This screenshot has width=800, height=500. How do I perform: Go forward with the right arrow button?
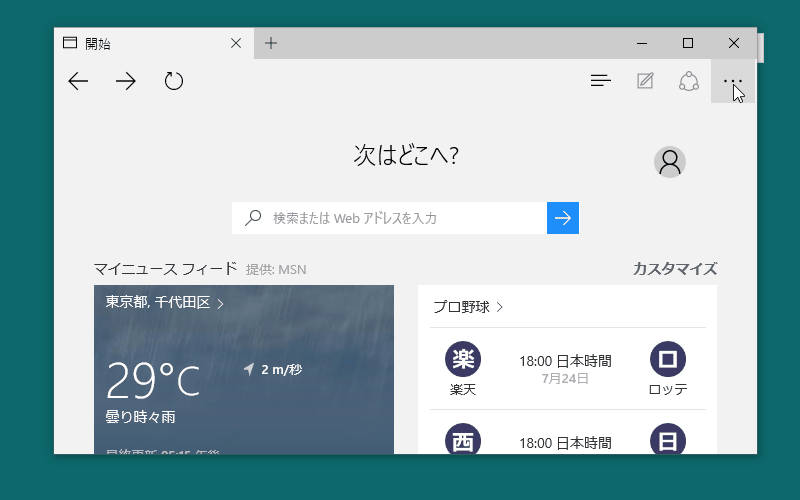coord(126,81)
